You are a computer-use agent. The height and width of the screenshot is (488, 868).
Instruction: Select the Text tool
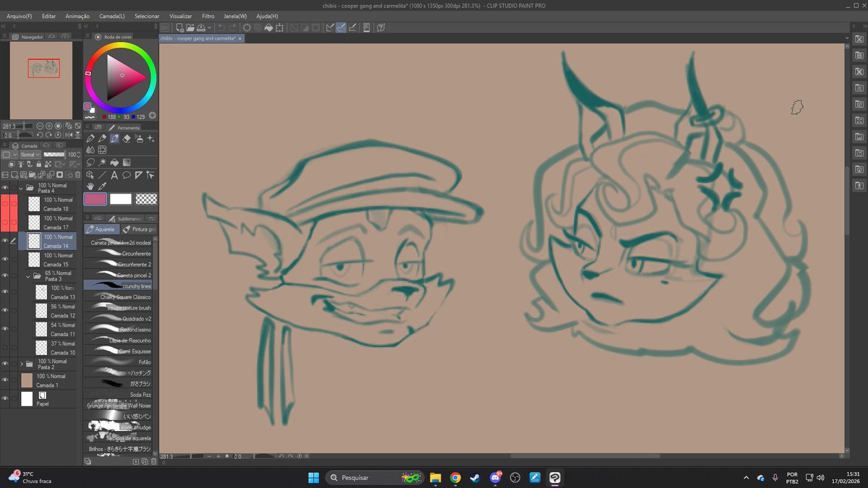(114, 175)
